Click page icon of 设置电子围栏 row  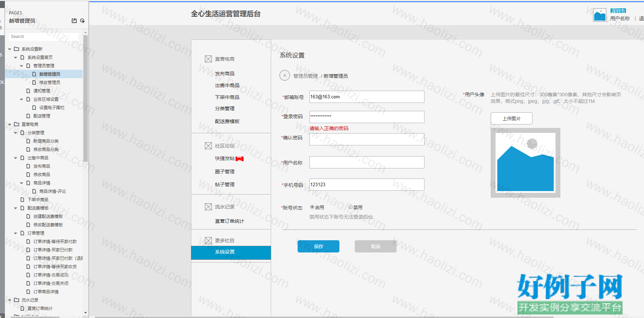(x=34, y=107)
